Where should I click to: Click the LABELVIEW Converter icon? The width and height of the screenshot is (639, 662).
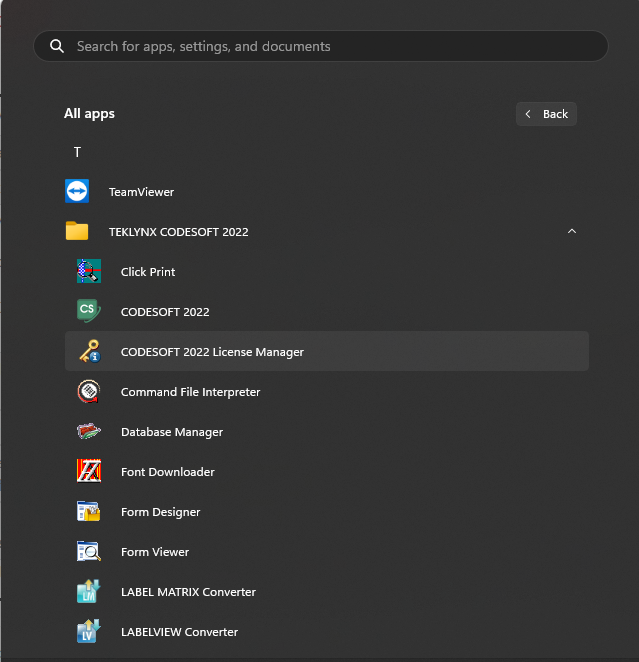click(89, 631)
